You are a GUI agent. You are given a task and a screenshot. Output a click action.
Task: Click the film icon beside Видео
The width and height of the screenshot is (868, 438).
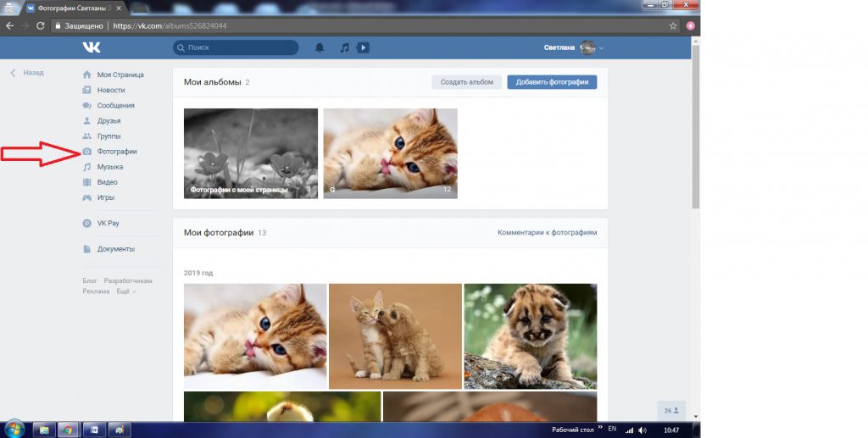point(87,182)
